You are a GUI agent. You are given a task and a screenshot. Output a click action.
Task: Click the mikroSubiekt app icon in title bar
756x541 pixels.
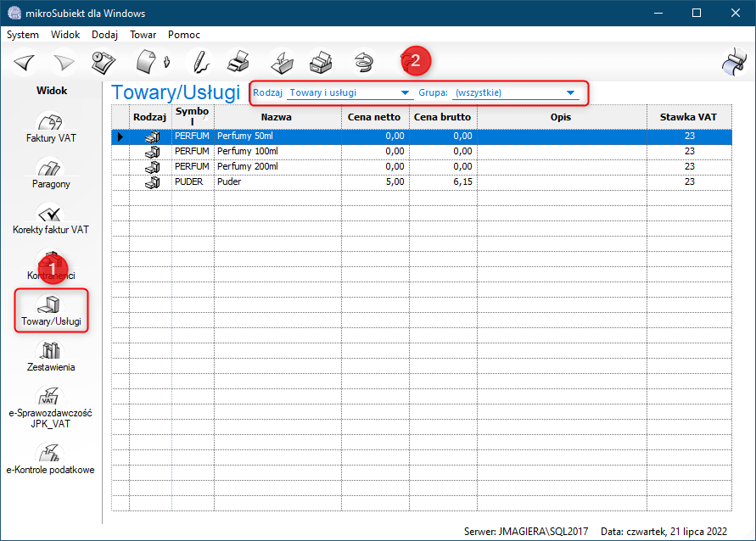(14, 13)
